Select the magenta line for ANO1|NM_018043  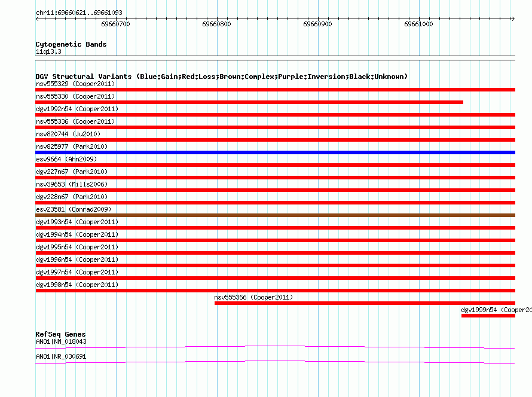pyautogui.click(x=275, y=347)
